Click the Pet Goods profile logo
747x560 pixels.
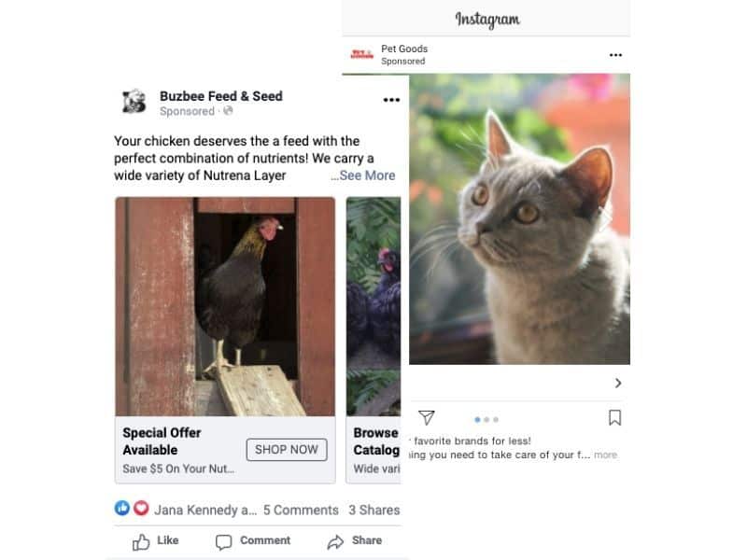pyautogui.click(x=361, y=55)
